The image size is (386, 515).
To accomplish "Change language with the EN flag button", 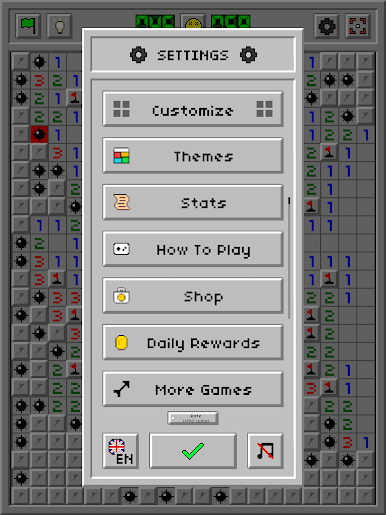I will [121, 451].
